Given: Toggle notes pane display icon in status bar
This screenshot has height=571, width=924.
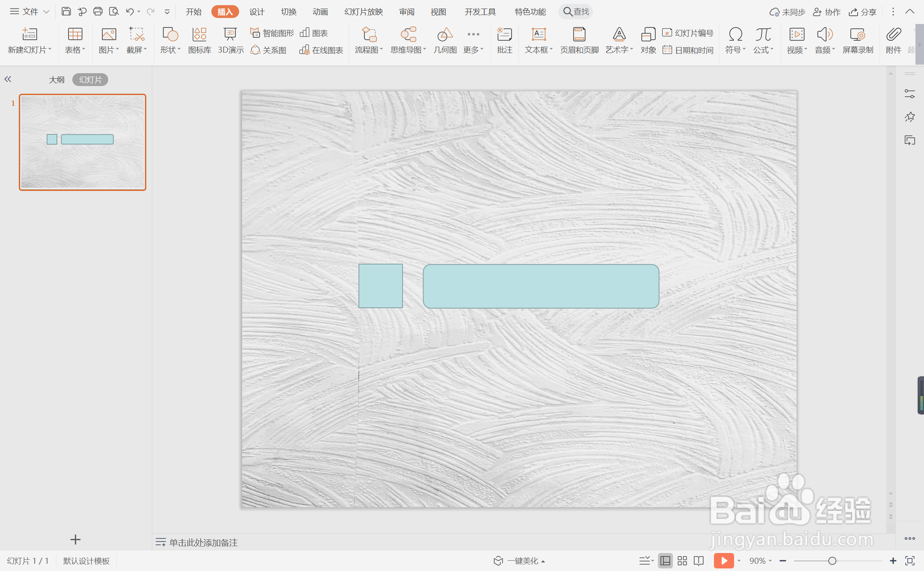Looking at the screenshot, I should 646,561.
